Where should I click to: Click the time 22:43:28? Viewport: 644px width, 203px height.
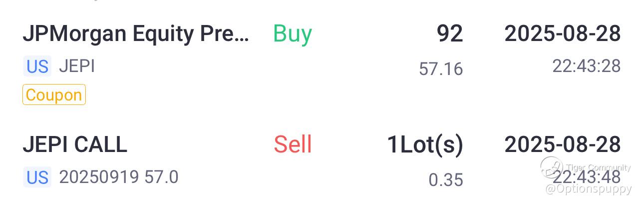(x=586, y=66)
